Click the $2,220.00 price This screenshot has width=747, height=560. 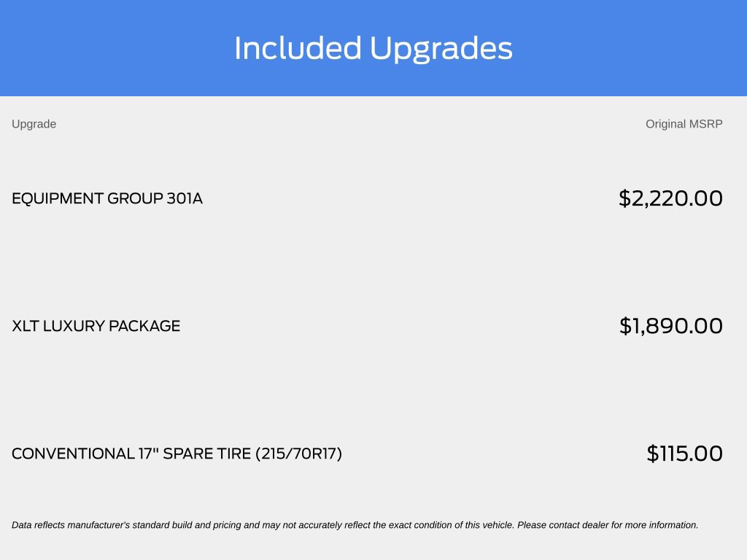671,198
